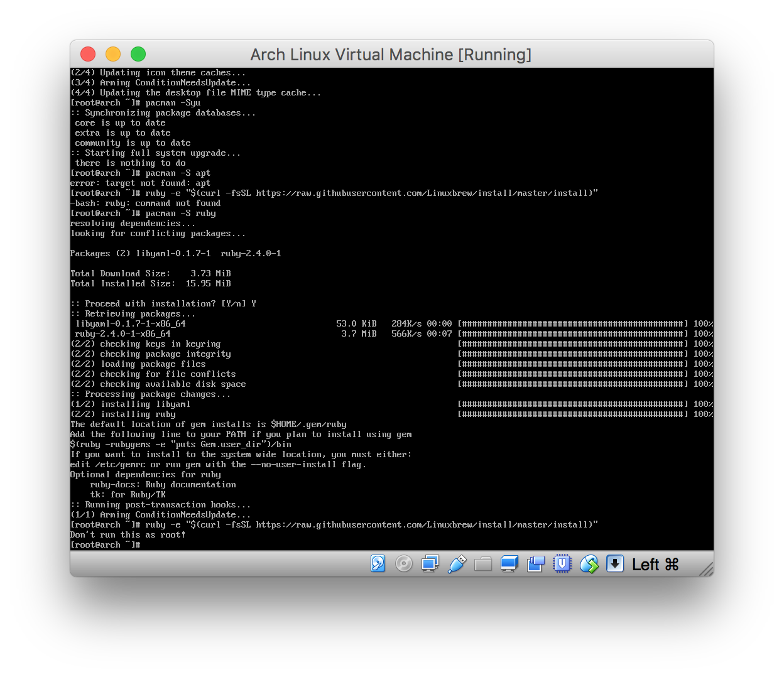Image resolution: width=784 pixels, height=677 pixels.
Task: Click the 'error: target not found: apt' line
Action: click(x=141, y=183)
